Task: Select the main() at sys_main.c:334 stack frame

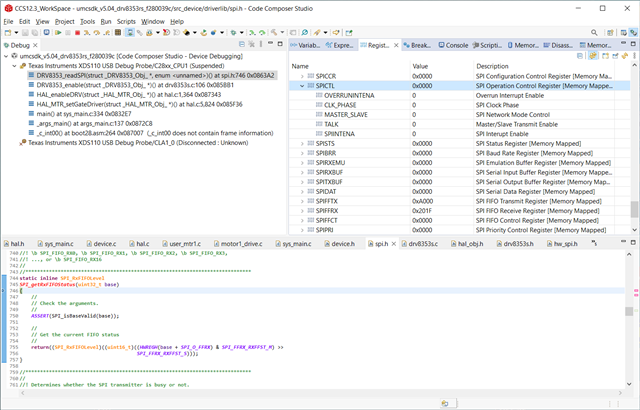Action: tap(80, 114)
